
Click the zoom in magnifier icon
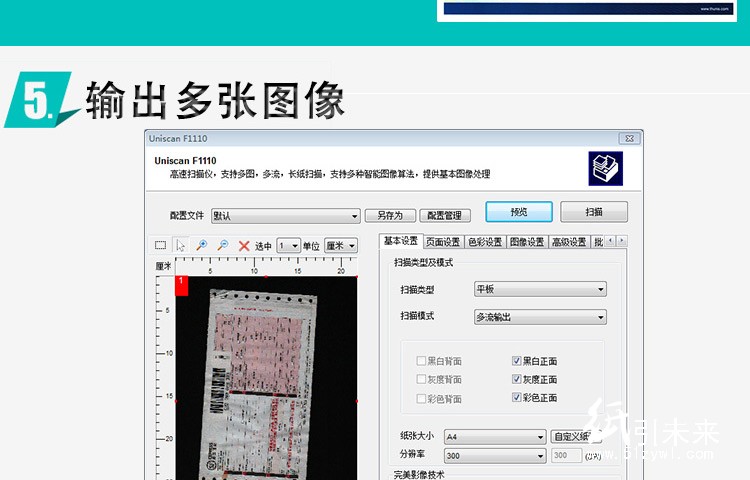(x=202, y=245)
